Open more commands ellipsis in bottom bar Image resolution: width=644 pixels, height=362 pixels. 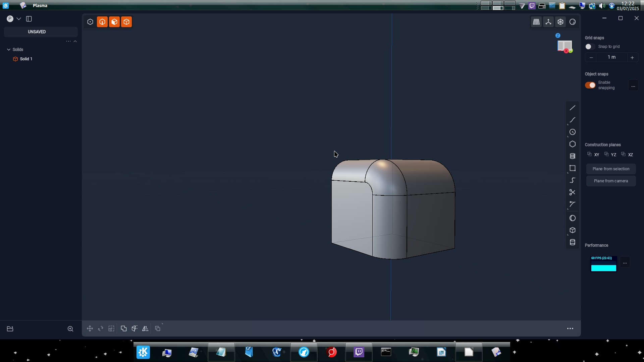pyautogui.click(x=570, y=328)
